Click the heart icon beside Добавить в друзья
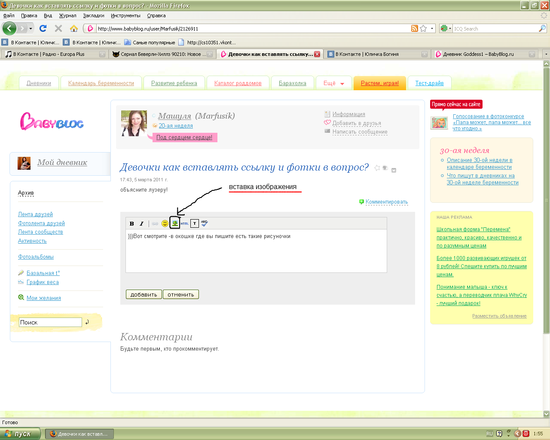Viewport: 550px width, 440px height. [x=327, y=122]
